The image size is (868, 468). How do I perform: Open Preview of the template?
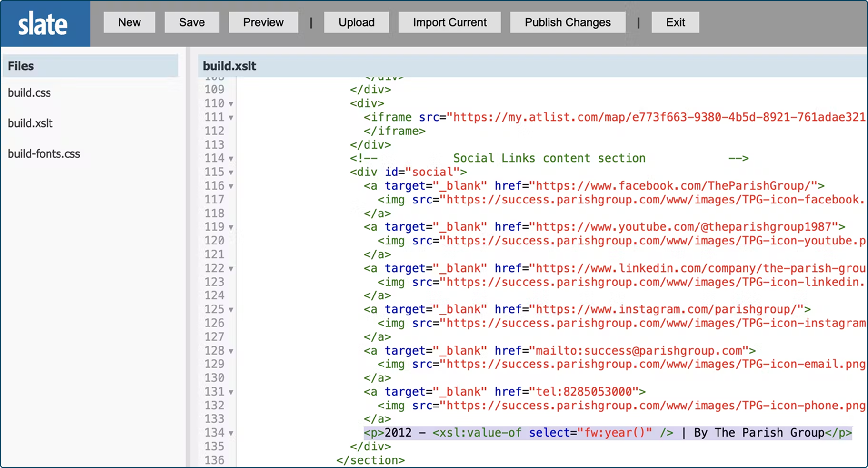pos(263,22)
